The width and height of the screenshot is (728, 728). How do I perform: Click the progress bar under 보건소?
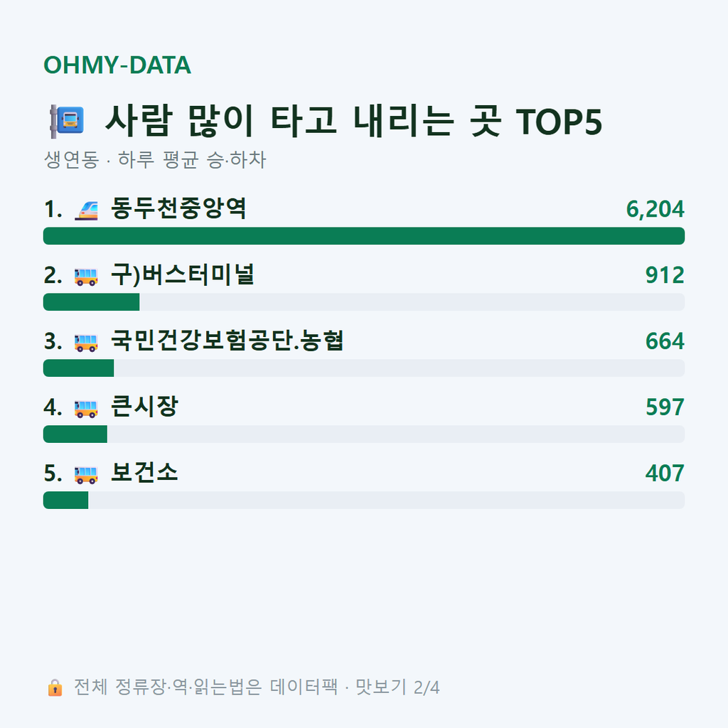pos(364,500)
